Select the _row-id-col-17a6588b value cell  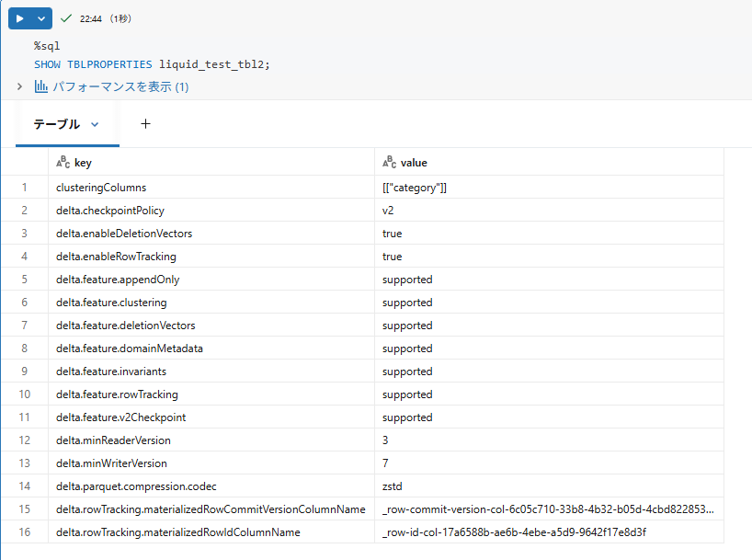(549, 532)
